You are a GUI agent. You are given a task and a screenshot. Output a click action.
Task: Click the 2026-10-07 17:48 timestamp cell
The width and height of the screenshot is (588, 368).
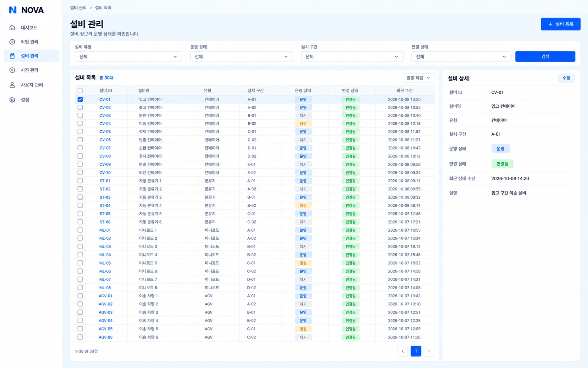point(404,213)
